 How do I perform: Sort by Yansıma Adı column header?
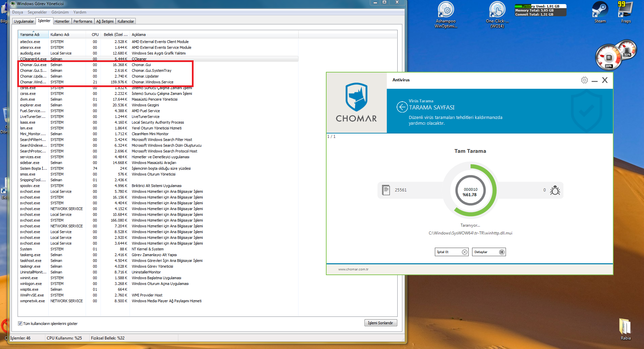(33, 35)
